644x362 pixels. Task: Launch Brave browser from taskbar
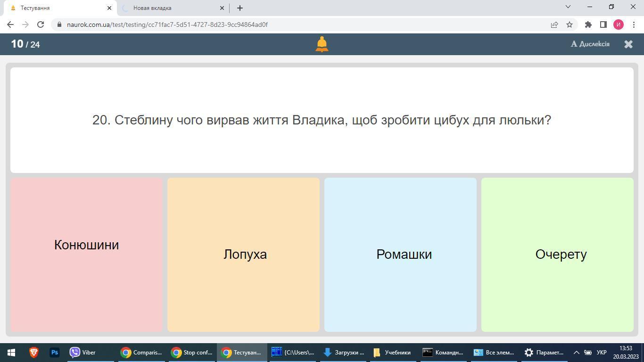point(34,353)
